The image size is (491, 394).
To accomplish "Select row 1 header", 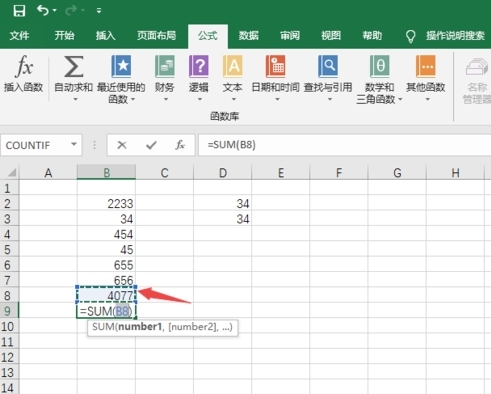I will pos(9,188).
